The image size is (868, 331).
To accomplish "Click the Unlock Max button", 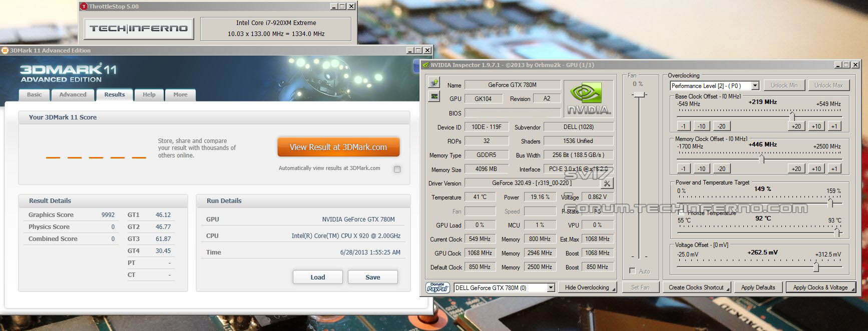I will (x=828, y=85).
